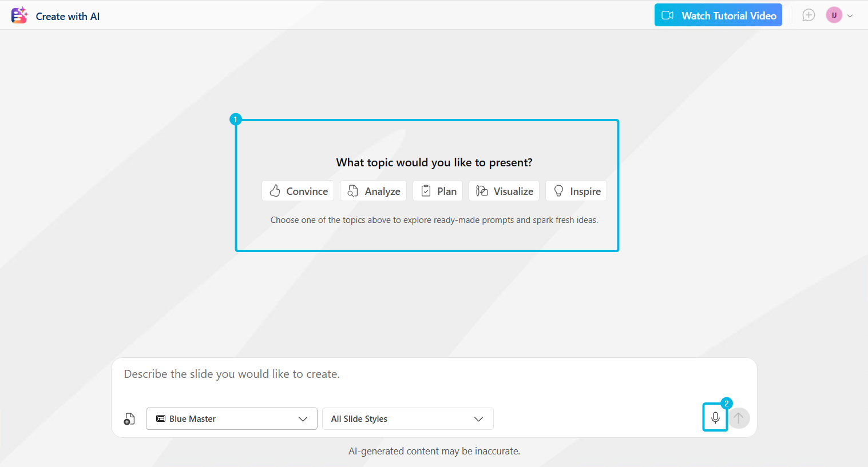Expand the account menu chevron

click(850, 16)
